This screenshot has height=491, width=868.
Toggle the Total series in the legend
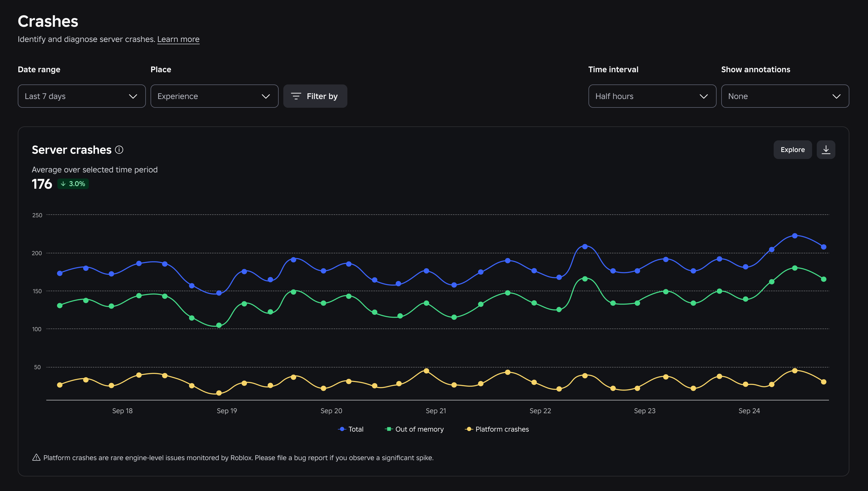pyautogui.click(x=351, y=429)
